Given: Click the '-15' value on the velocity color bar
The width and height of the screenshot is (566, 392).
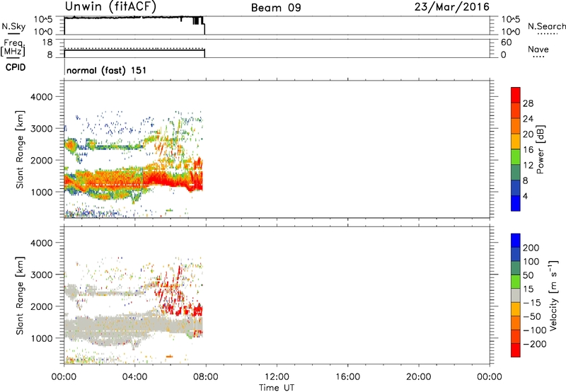Looking at the screenshot, I should point(532,303).
